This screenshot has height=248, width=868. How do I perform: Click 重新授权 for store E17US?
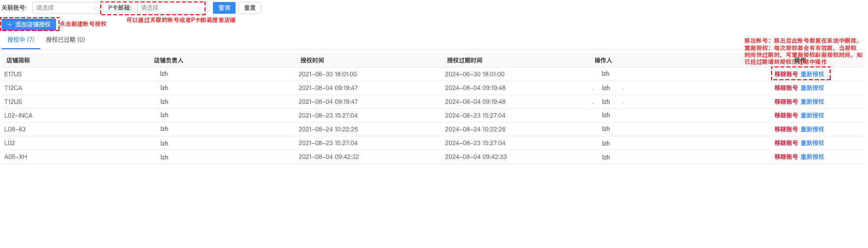tap(812, 74)
